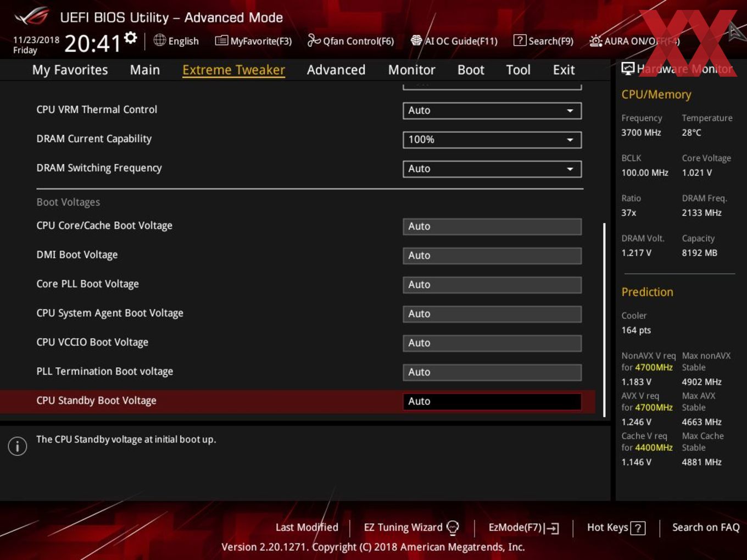Click the Boot Voltages section heading
Screen dimensions: 747x560
point(68,202)
